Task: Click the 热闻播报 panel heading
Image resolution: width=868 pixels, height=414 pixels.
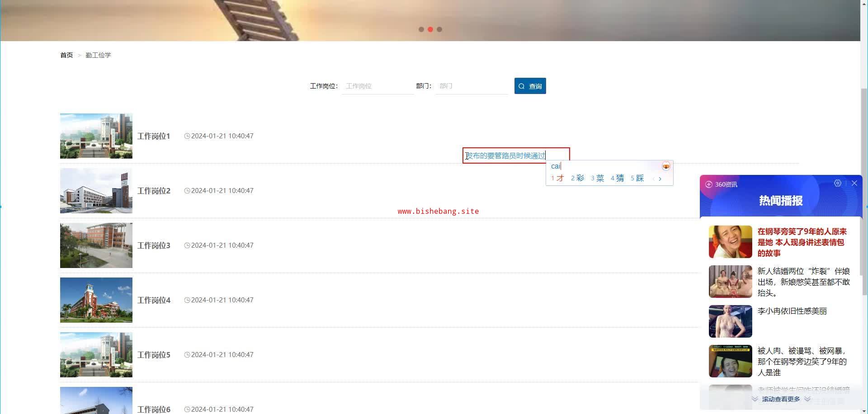Action: click(x=781, y=201)
